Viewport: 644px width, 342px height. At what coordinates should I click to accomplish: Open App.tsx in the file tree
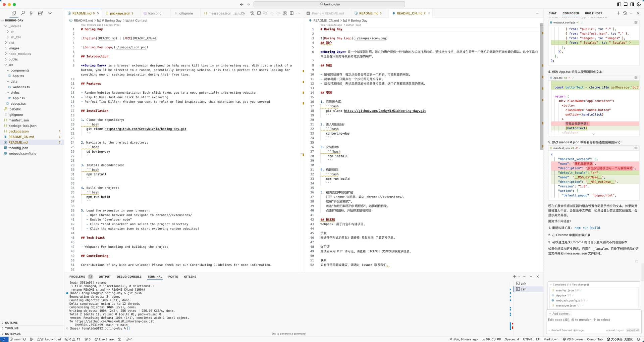pyautogui.click(x=32, y=76)
